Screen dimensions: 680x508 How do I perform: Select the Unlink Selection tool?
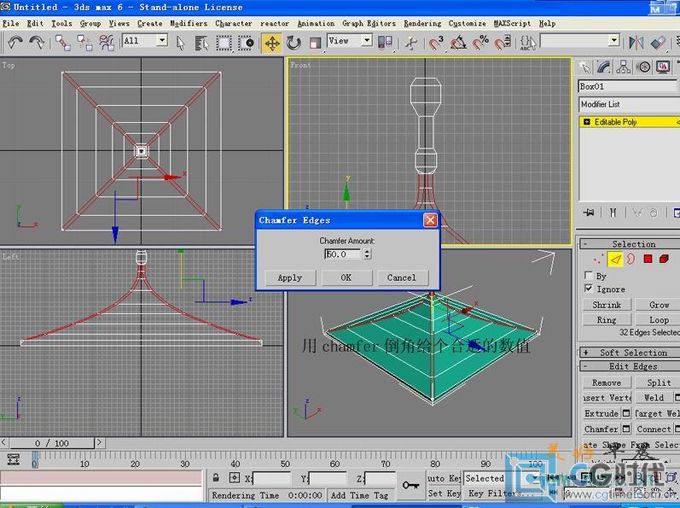tap(85, 43)
